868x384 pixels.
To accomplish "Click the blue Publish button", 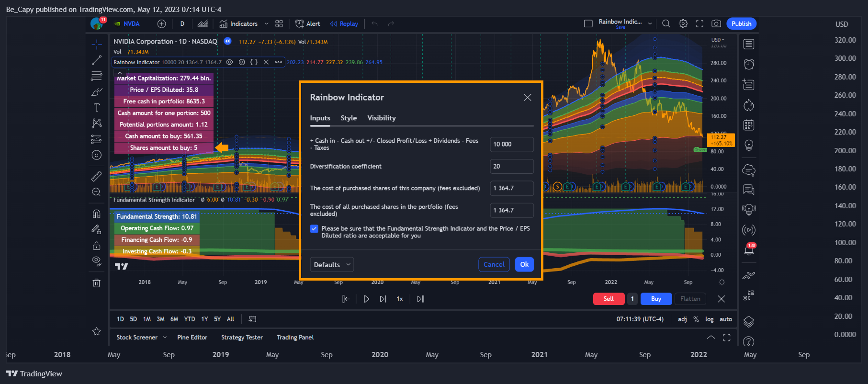I will point(741,24).
